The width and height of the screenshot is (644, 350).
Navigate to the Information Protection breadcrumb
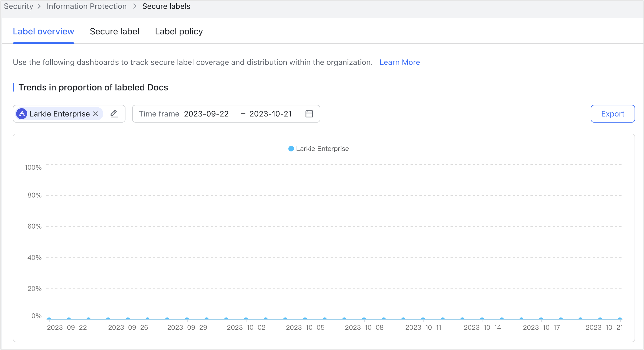[x=86, y=6]
